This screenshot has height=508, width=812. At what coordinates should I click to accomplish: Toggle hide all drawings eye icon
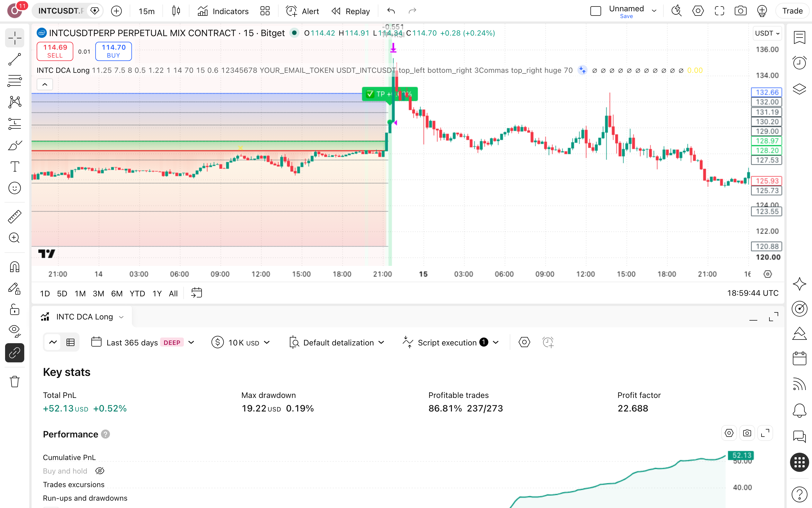click(14, 331)
